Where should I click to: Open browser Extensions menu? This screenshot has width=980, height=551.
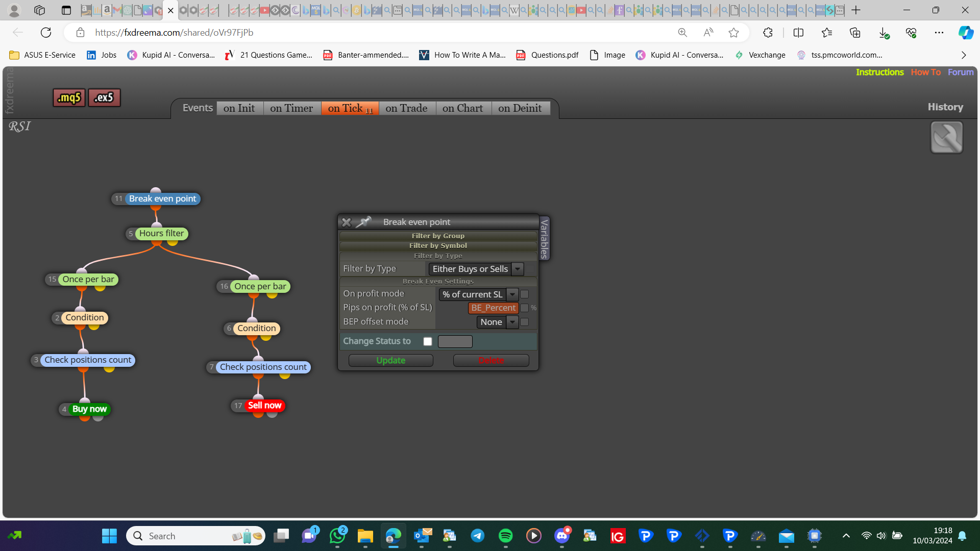[x=768, y=33]
